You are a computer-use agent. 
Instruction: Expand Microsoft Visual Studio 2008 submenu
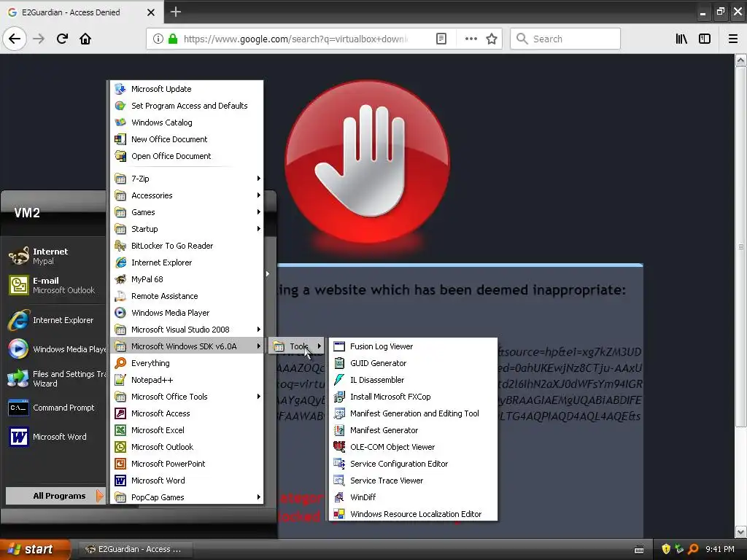(187, 330)
